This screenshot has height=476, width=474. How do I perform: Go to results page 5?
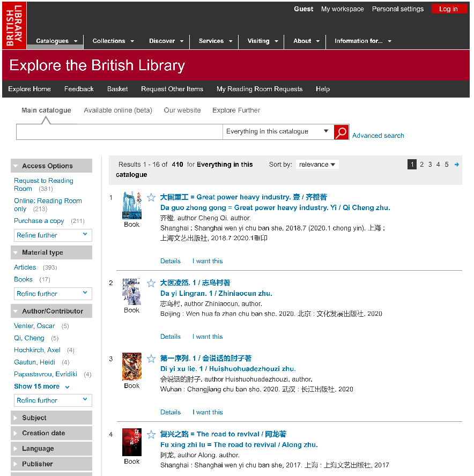click(446, 165)
